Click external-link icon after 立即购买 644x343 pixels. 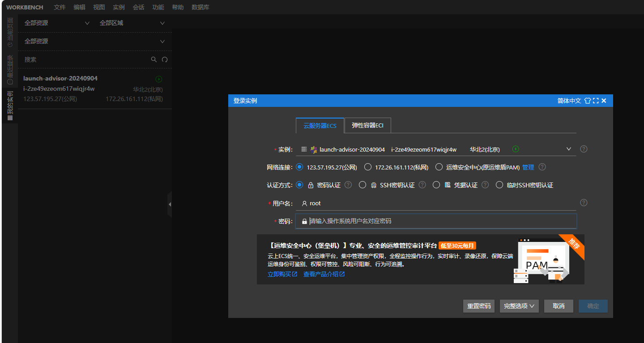click(294, 274)
